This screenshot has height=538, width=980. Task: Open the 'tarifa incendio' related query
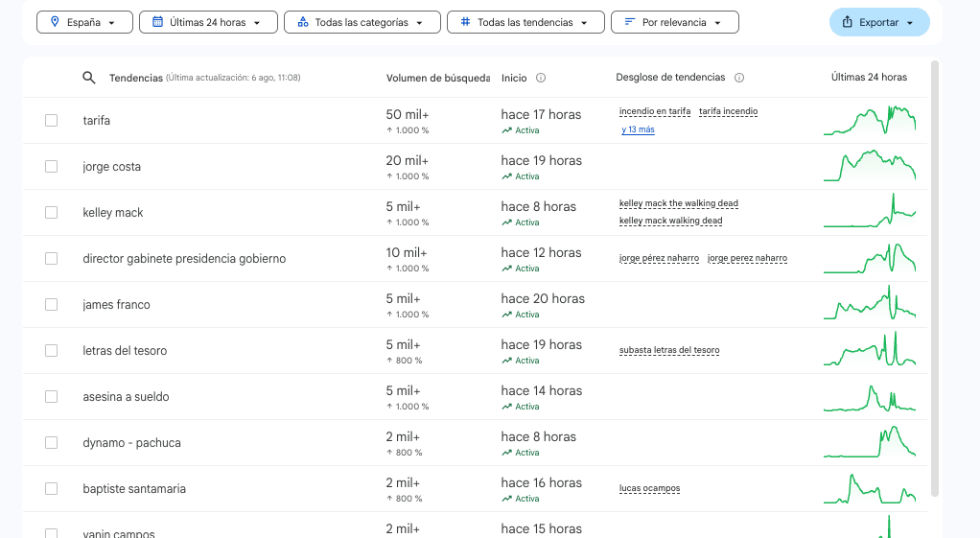point(728,111)
